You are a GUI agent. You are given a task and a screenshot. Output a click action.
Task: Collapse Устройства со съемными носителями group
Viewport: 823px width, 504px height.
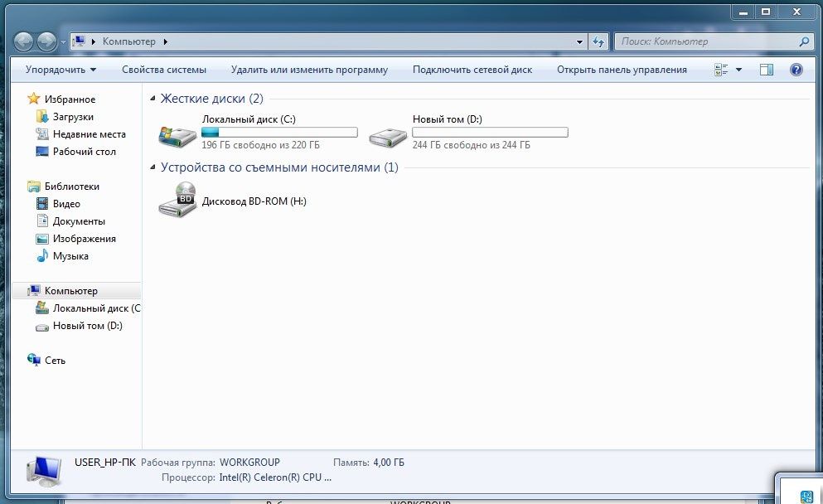coord(152,167)
